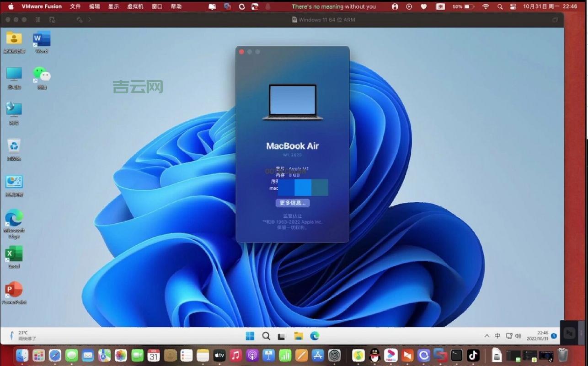
Task: Launch Microsoft Edge from the Windows taskbar
Action: pyautogui.click(x=315, y=335)
